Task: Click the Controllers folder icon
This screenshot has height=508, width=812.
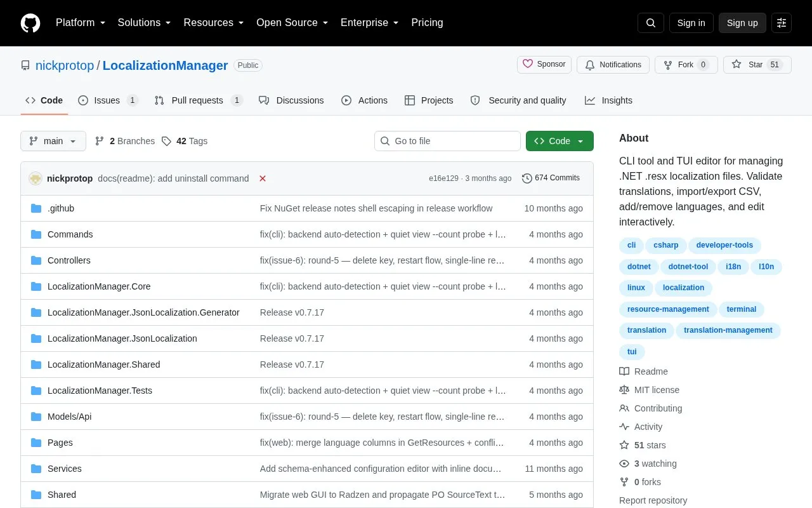Action: (36, 260)
